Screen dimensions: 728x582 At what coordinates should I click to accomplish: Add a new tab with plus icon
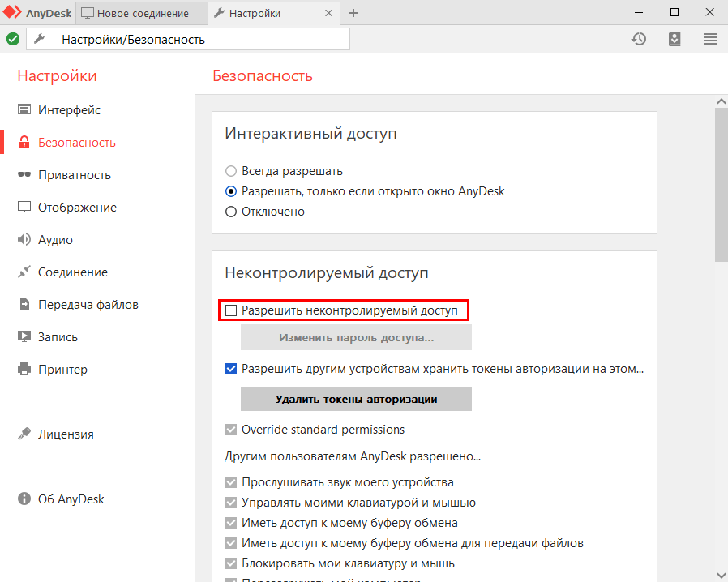pos(353,13)
